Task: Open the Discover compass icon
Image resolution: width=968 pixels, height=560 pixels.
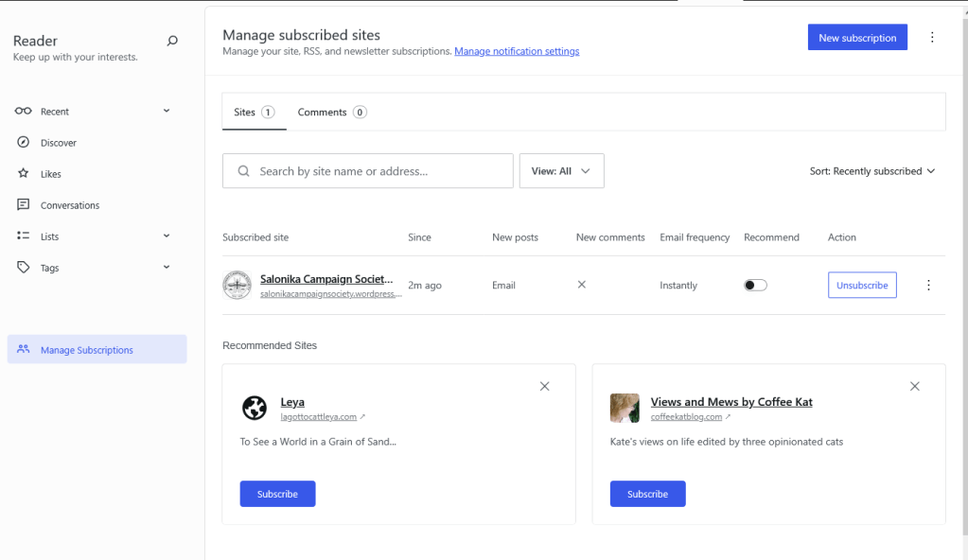Action: tap(24, 143)
